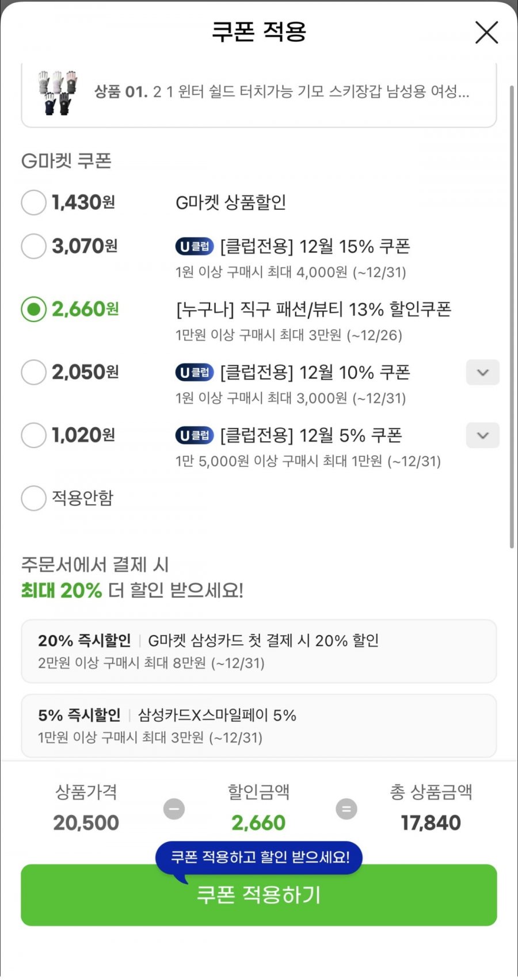Open the 5% 즉시할인 스마일페이 offer
518x980 pixels.
coord(259,726)
